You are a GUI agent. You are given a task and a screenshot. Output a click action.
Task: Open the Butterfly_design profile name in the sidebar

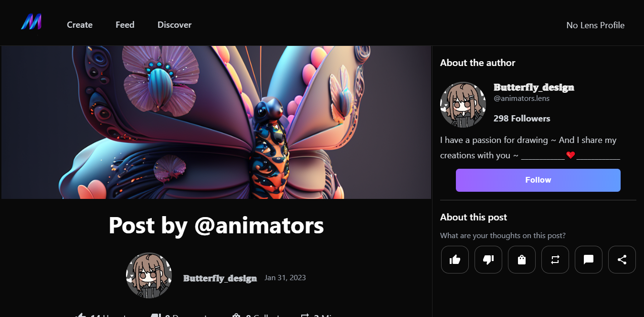534,87
